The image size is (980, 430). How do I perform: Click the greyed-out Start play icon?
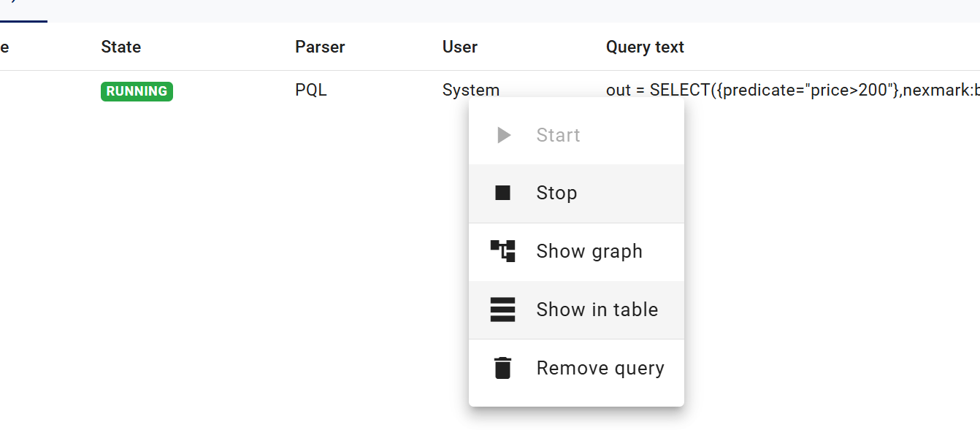(x=503, y=135)
